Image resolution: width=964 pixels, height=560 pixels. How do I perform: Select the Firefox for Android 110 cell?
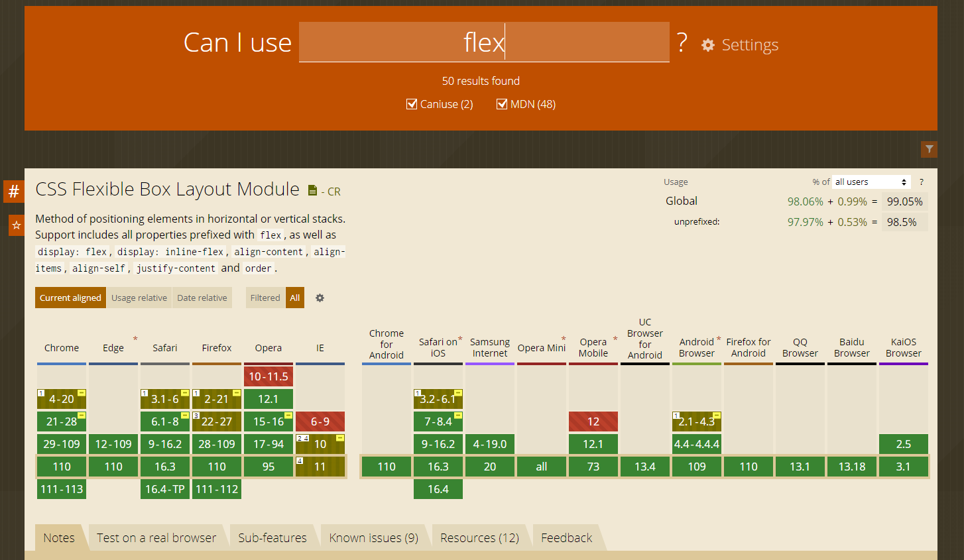[x=749, y=467]
